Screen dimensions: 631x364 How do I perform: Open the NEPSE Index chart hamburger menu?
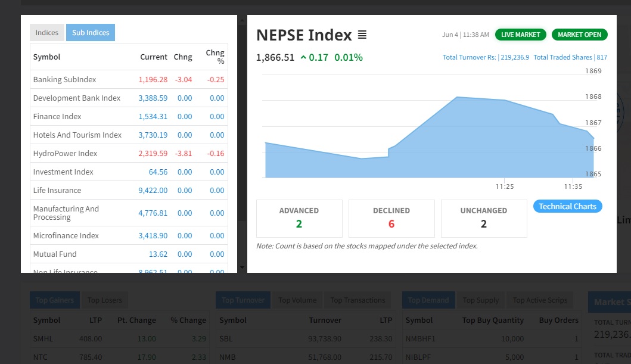(362, 35)
